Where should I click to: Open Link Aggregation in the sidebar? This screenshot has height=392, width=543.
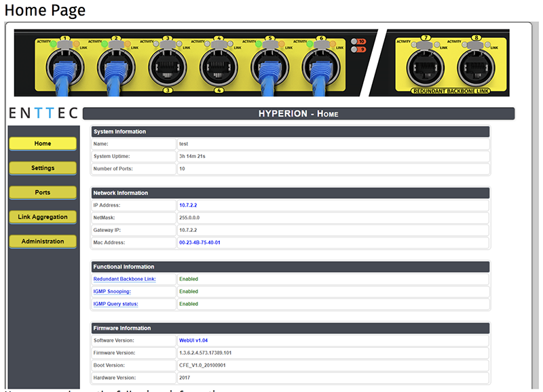43,217
